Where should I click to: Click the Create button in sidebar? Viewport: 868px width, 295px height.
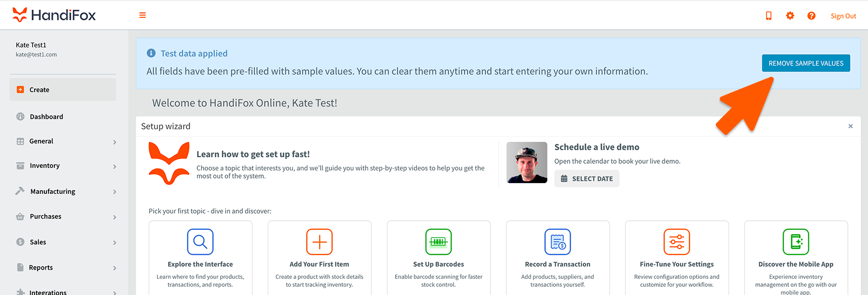[63, 90]
